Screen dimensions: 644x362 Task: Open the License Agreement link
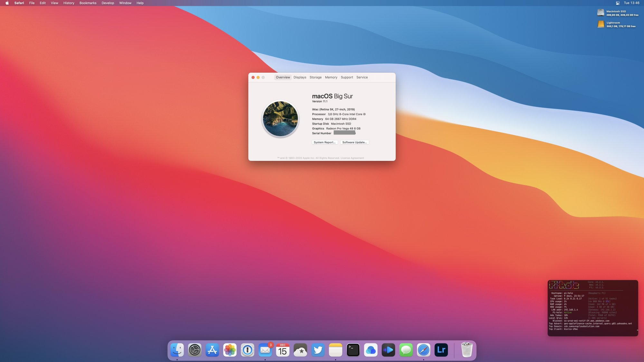pyautogui.click(x=352, y=158)
